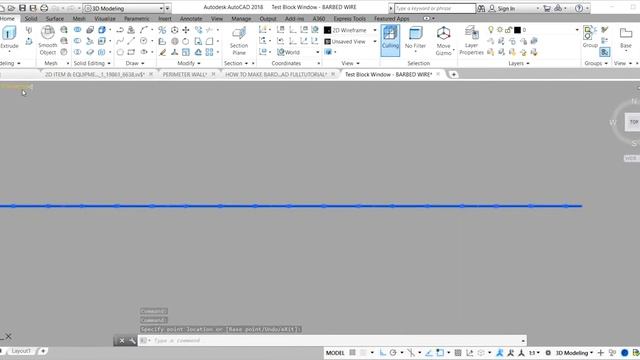Select the Rectangle tool in Draw panel
This screenshot has height=360, width=640.
pos(131,52)
